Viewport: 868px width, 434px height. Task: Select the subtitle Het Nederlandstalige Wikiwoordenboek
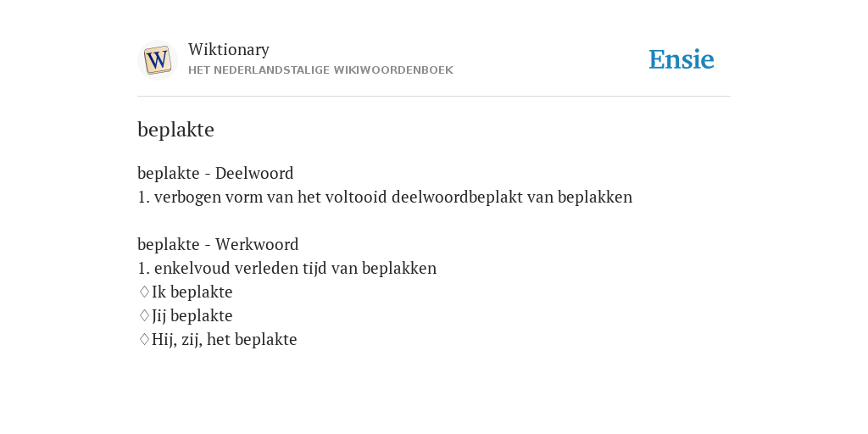tap(320, 70)
